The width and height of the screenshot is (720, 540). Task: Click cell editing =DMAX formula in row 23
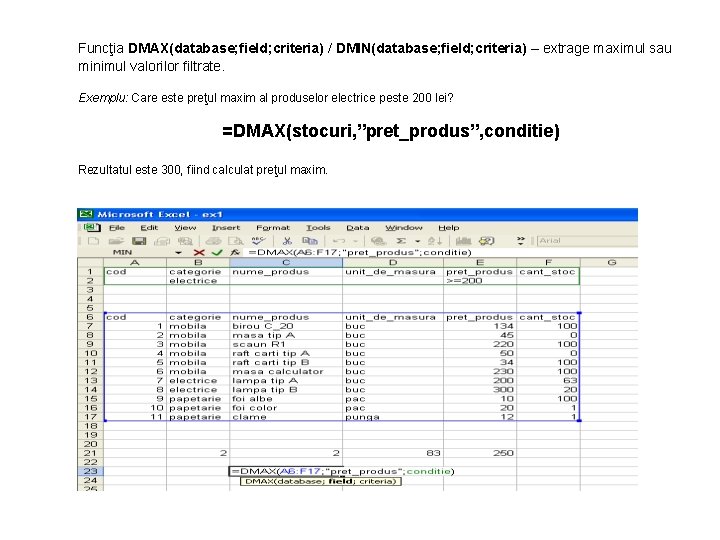click(342, 471)
